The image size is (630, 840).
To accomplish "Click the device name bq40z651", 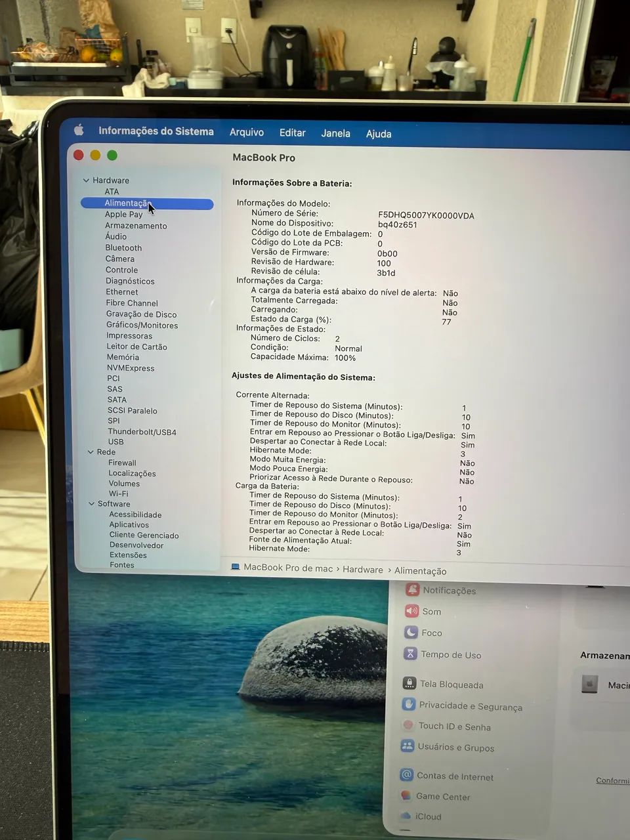I will pyautogui.click(x=397, y=224).
